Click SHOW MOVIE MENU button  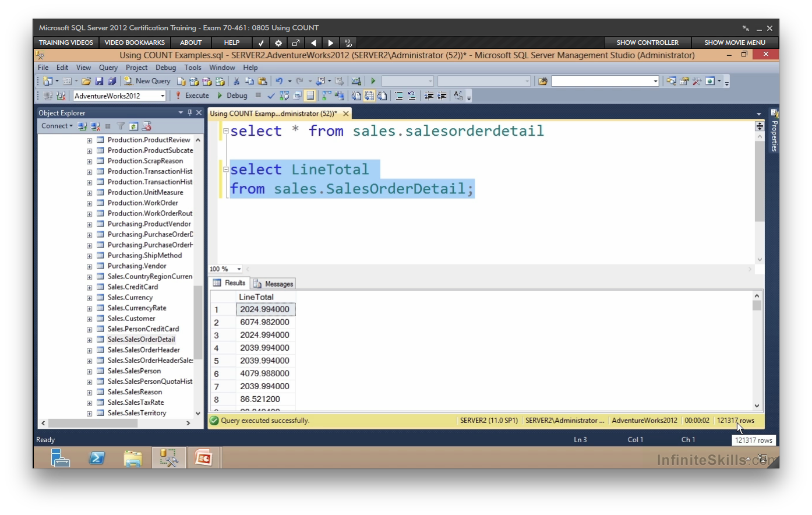(x=735, y=43)
